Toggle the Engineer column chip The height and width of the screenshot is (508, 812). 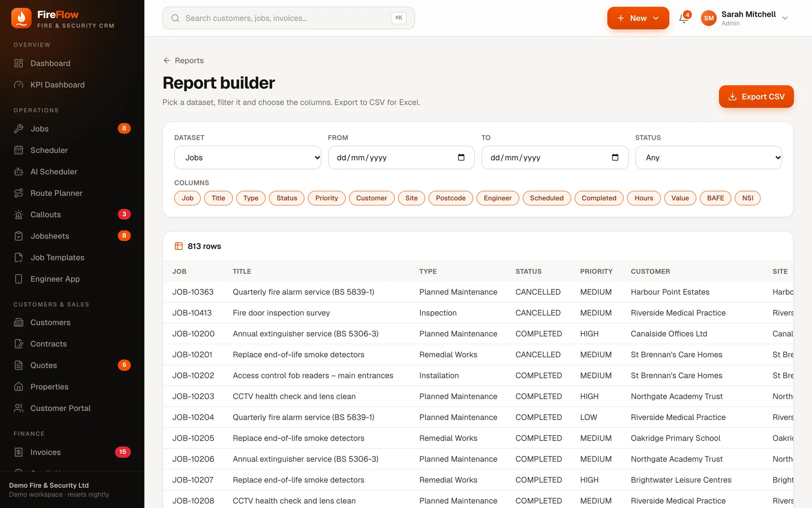498,198
